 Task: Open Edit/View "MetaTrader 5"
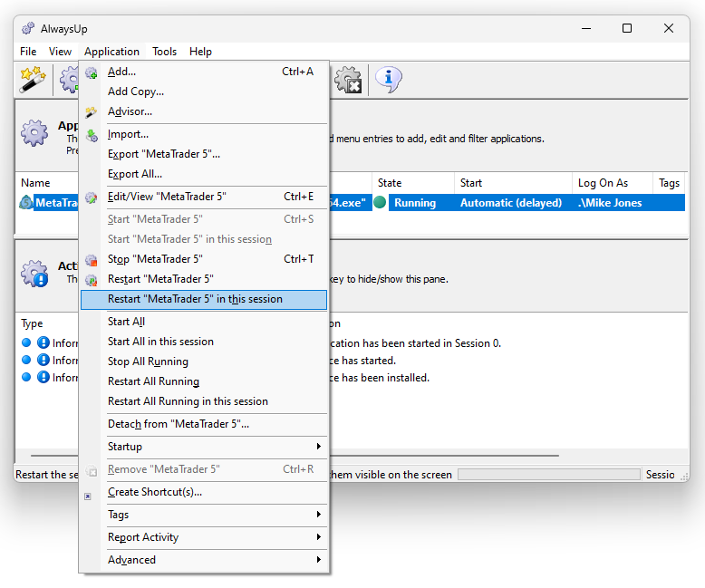tap(204, 197)
